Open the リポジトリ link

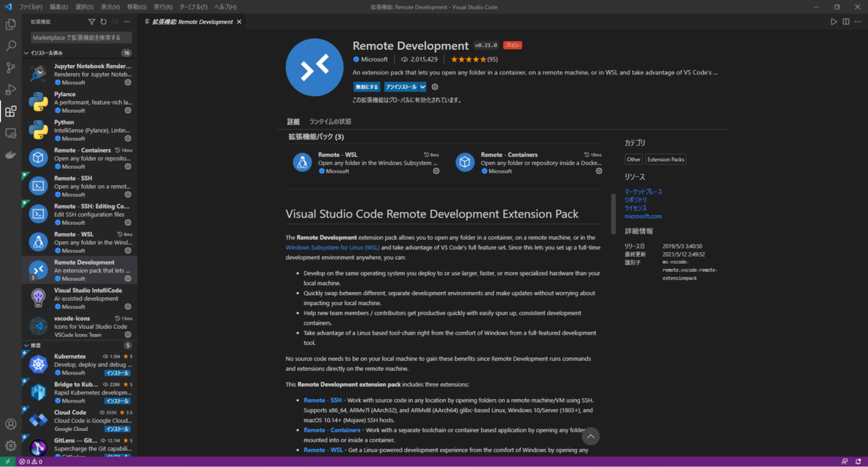(x=636, y=200)
